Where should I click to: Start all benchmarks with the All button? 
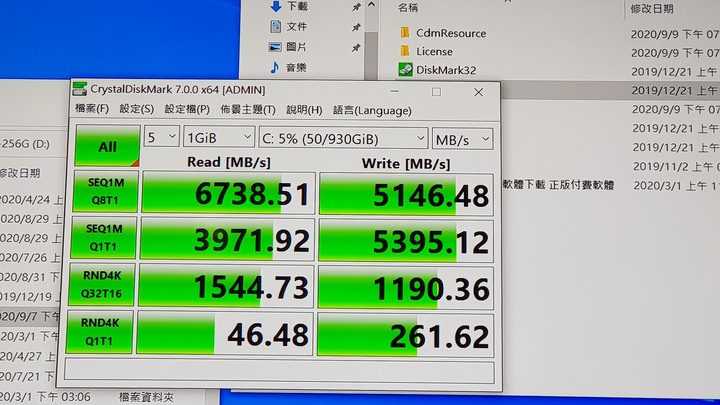(x=107, y=146)
